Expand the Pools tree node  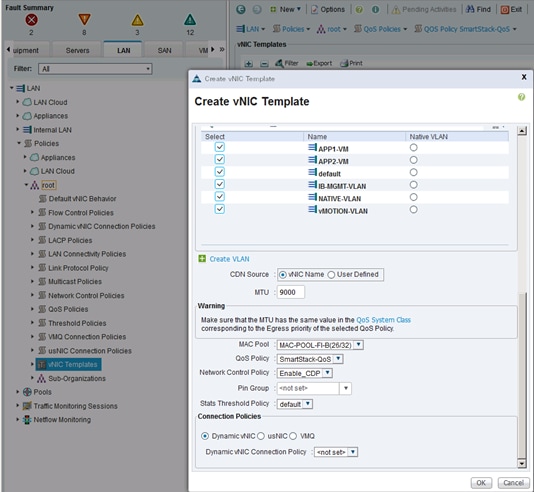pyautogui.click(x=18, y=392)
